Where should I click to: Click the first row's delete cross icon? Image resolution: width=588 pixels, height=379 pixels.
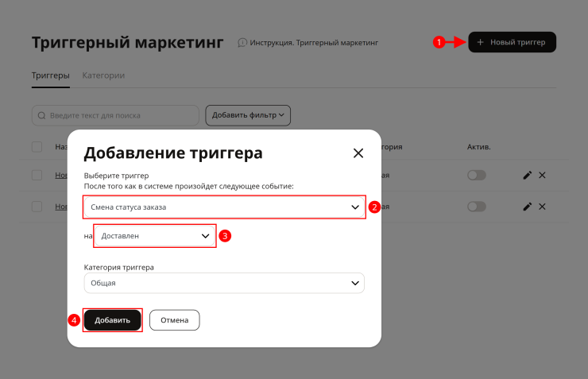542,175
